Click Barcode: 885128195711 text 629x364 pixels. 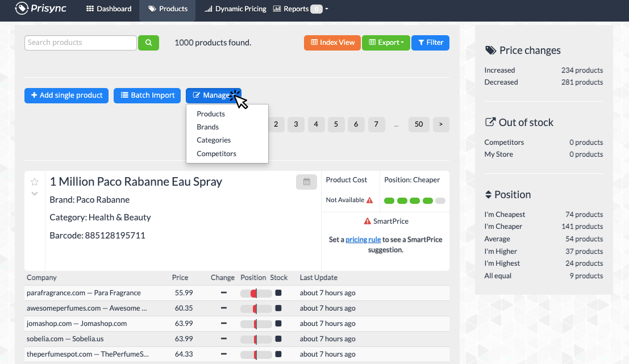pos(97,235)
